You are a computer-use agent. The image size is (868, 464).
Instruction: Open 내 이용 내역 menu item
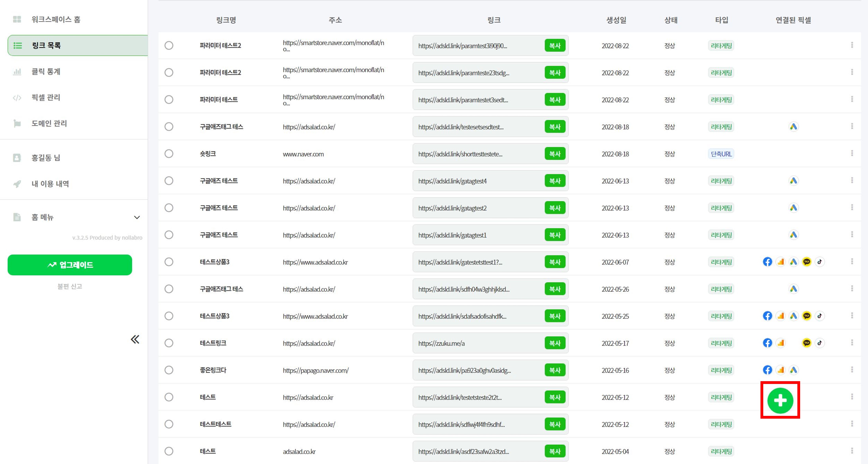(x=50, y=184)
